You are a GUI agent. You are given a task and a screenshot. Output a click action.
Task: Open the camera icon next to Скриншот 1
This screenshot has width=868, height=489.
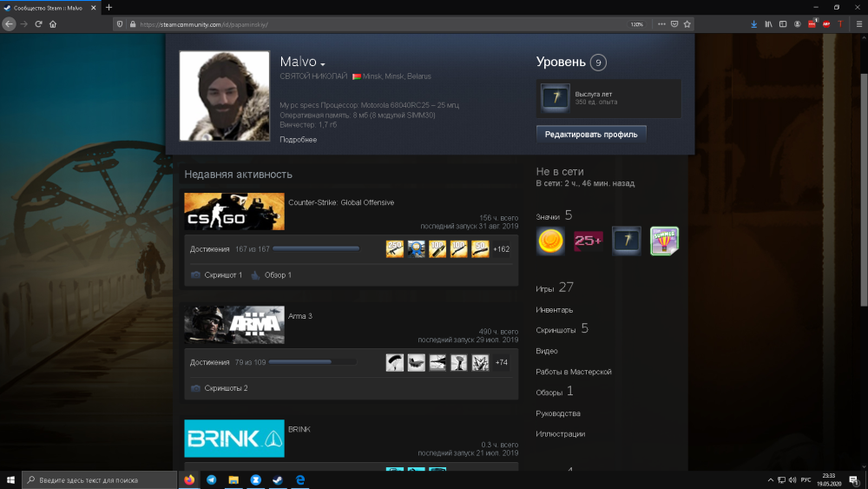(195, 275)
